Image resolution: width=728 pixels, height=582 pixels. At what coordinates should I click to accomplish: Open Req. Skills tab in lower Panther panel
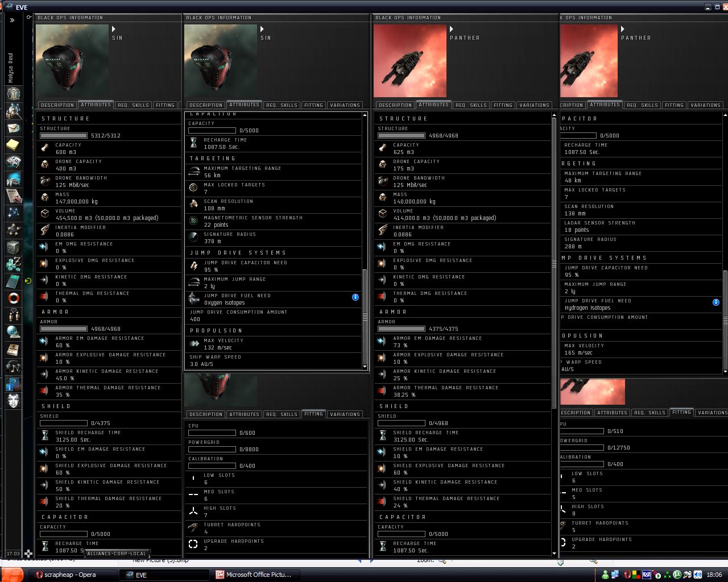point(650,413)
